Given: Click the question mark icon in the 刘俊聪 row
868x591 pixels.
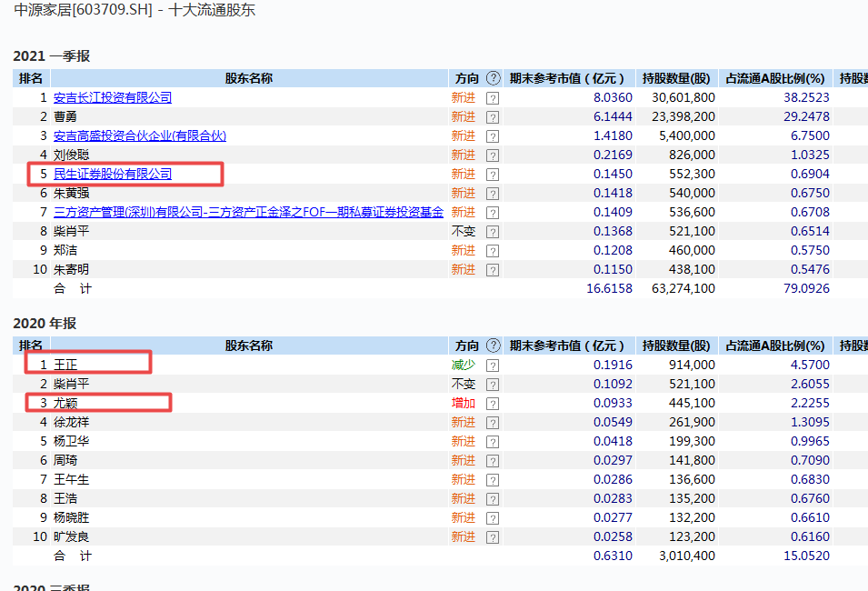Looking at the screenshot, I should point(493,155).
